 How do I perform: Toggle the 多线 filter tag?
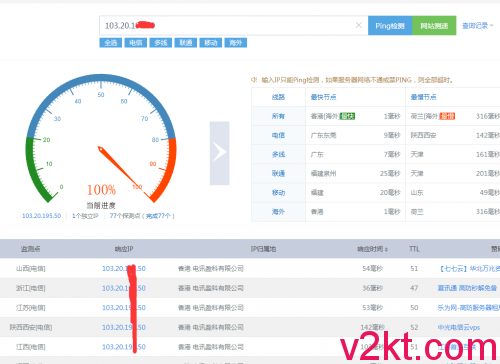tap(161, 43)
